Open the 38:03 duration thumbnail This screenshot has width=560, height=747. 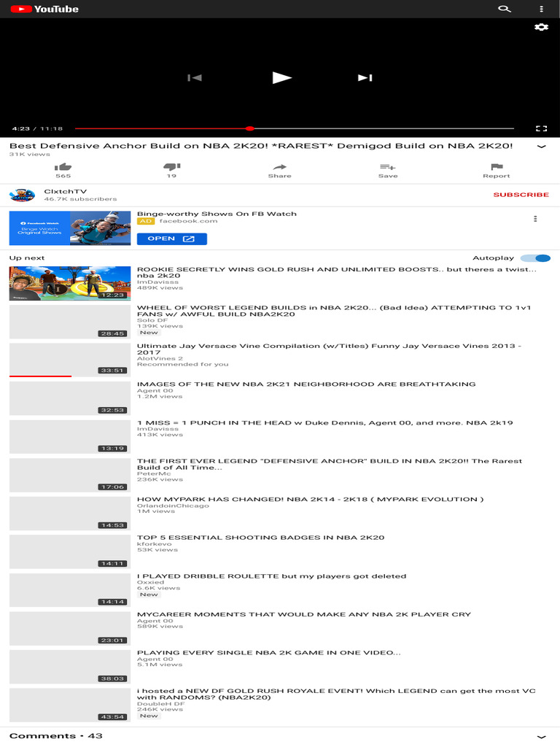pyautogui.click(x=70, y=667)
